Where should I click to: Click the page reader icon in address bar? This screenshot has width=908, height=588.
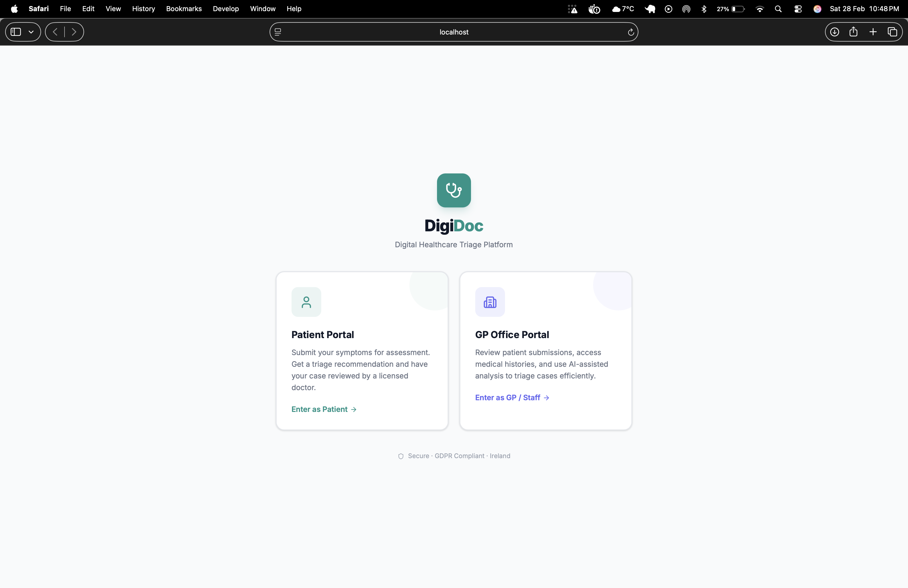278,32
